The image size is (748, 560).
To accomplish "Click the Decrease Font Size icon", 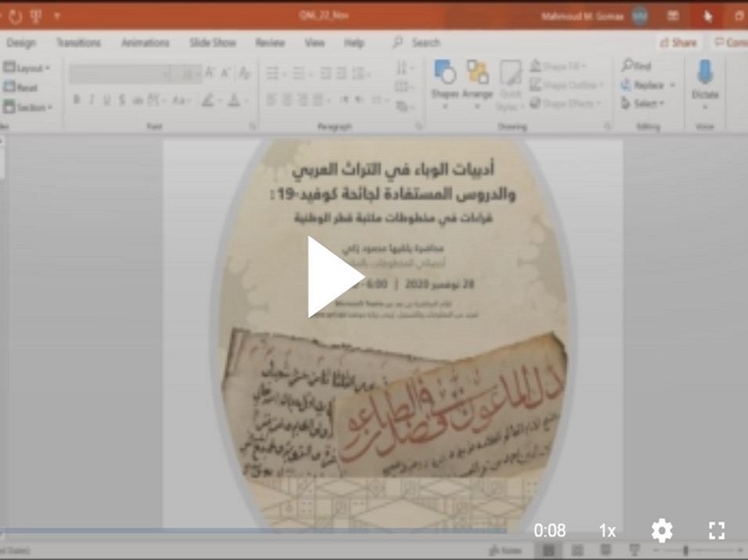I will 226,73.
